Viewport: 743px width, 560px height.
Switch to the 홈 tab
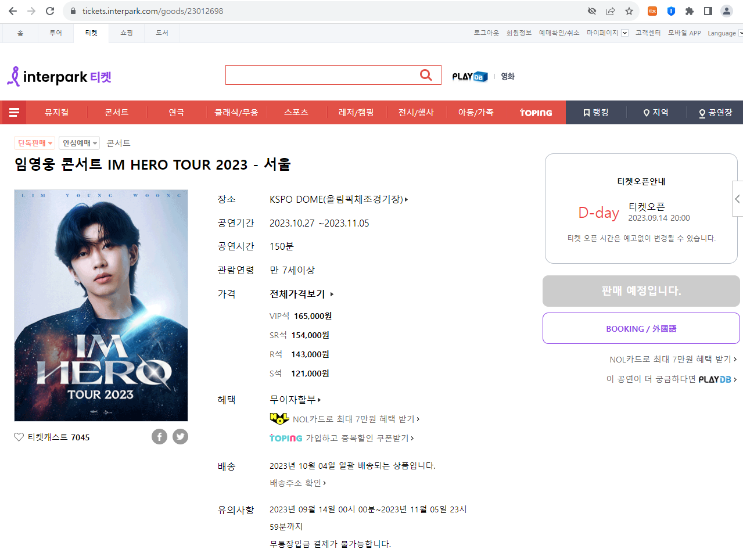click(20, 33)
